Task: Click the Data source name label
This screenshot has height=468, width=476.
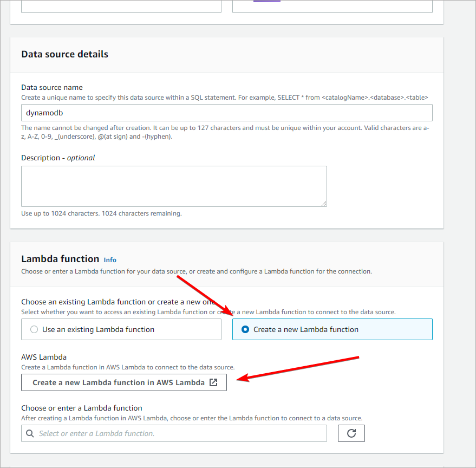Action: tap(52, 87)
